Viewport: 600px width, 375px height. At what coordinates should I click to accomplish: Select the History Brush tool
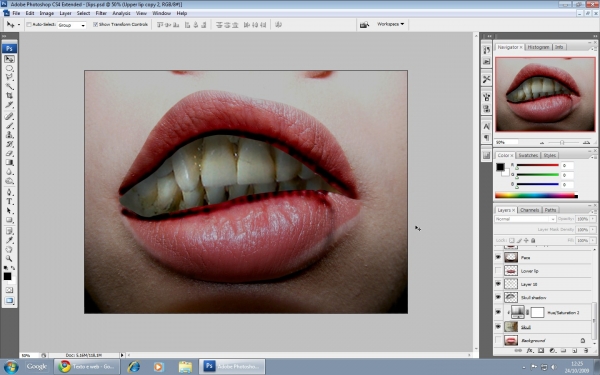[x=10, y=144]
